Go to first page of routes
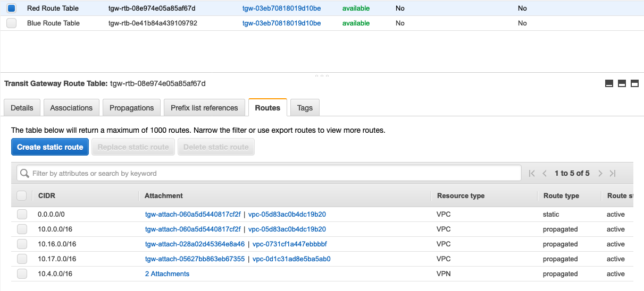This screenshot has height=291, width=644. point(532,173)
